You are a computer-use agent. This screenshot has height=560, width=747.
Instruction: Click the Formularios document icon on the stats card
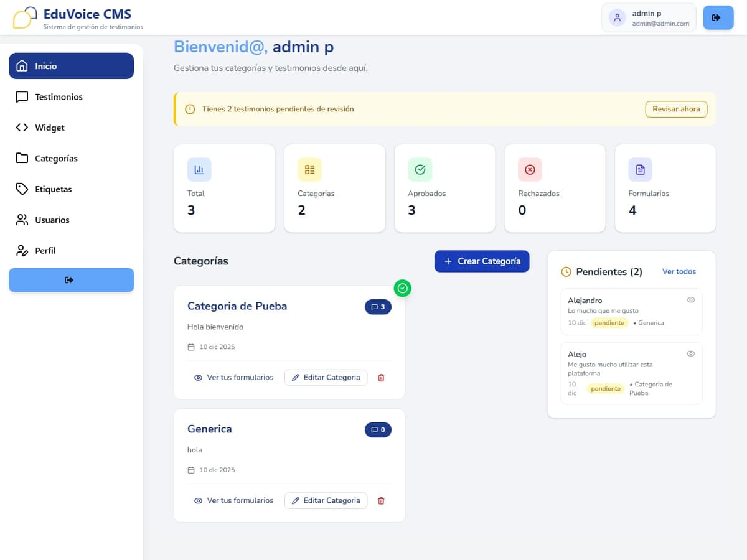639,169
